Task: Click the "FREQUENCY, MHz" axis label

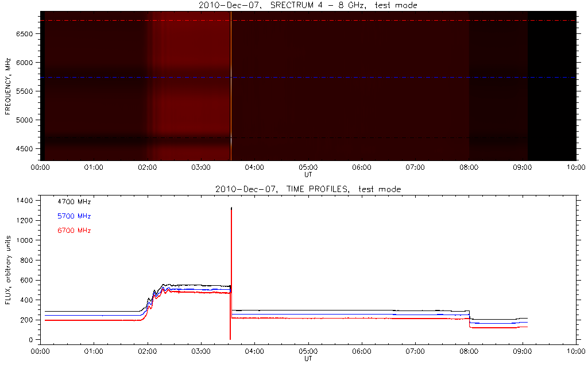Action: click(9, 90)
